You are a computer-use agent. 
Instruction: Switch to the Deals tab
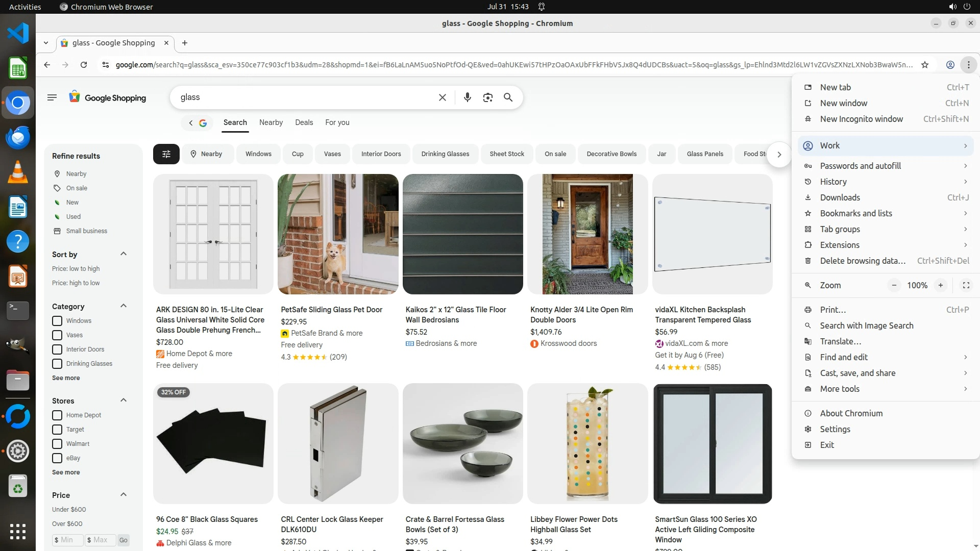point(304,122)
